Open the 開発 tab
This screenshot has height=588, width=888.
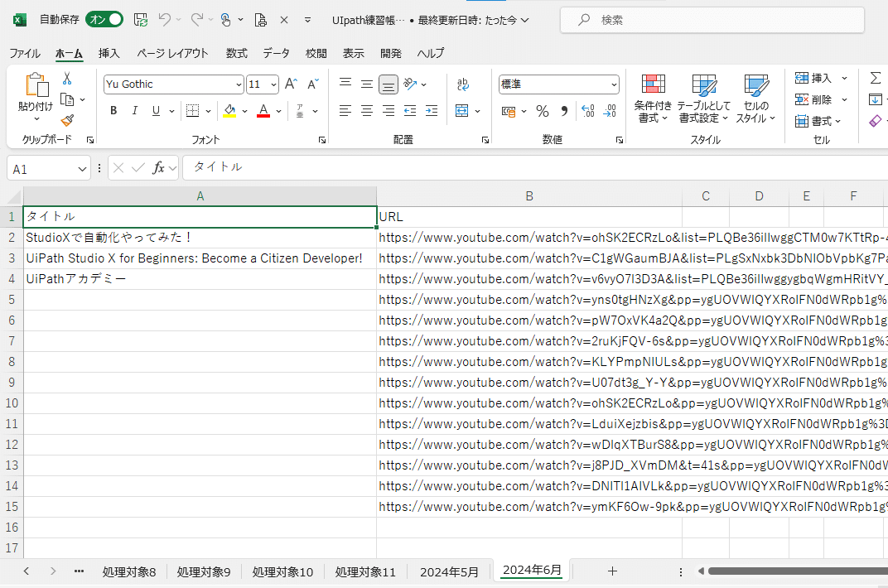(x=391, y=53)
